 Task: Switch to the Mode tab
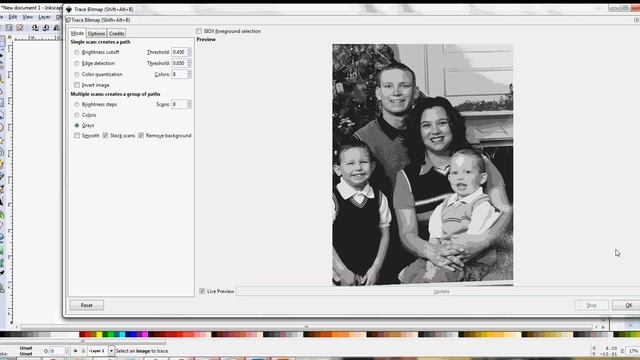click(77, 33)
